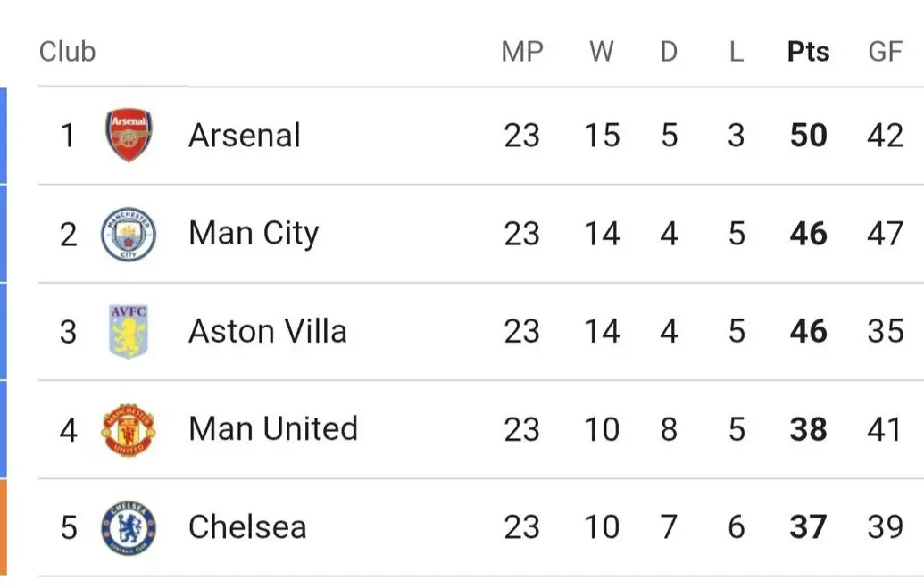The image size is (924, 588).
Task: Click the GF column header
Action: 886,52
